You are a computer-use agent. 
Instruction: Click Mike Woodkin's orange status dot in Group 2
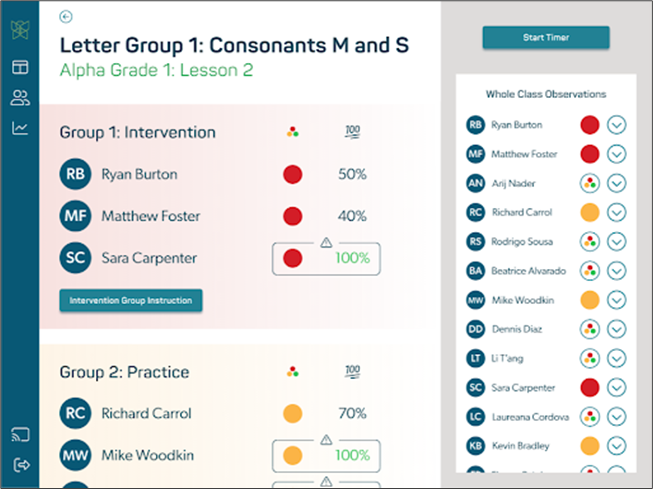292,455
